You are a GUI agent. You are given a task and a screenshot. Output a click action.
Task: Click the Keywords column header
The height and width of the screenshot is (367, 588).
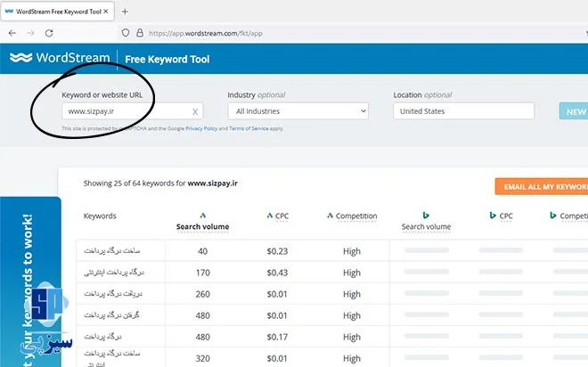tap(100, 216)
